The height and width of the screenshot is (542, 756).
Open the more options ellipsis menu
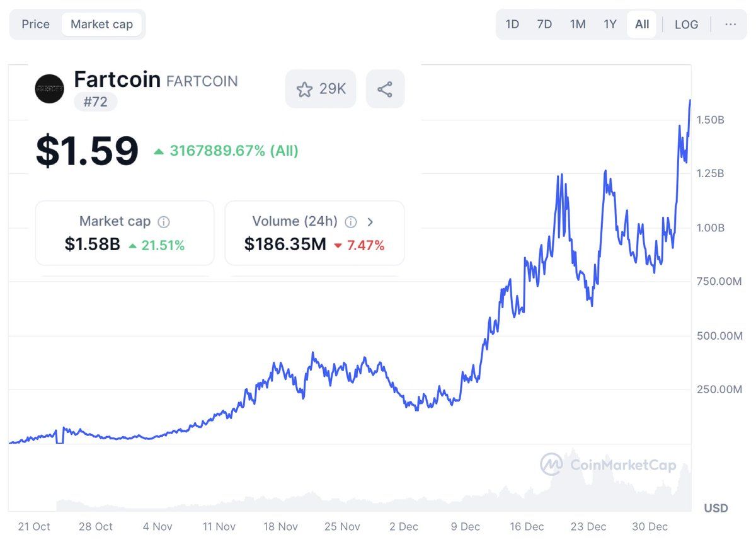(x=730, y=24)
